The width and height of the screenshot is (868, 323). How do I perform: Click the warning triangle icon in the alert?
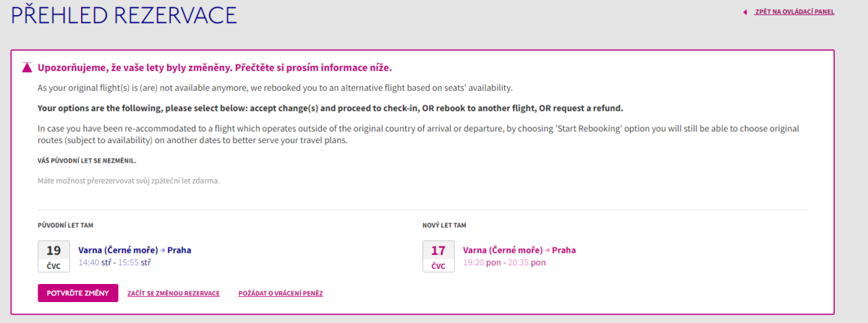point(27,68)
